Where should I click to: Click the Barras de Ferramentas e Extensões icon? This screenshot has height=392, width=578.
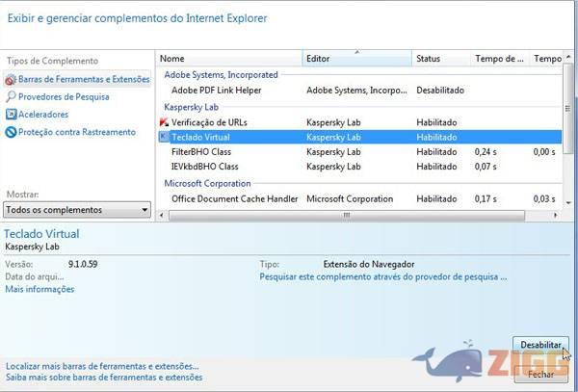click(11, 80)
